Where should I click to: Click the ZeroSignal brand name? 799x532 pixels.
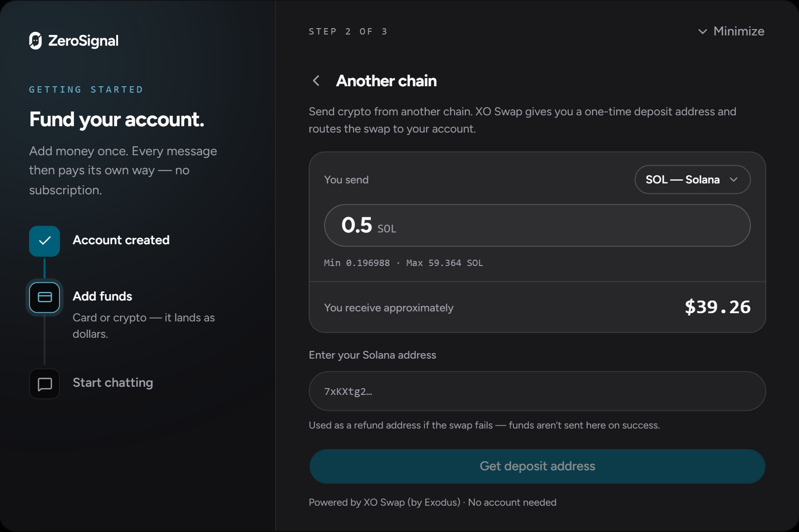(84, 41)
